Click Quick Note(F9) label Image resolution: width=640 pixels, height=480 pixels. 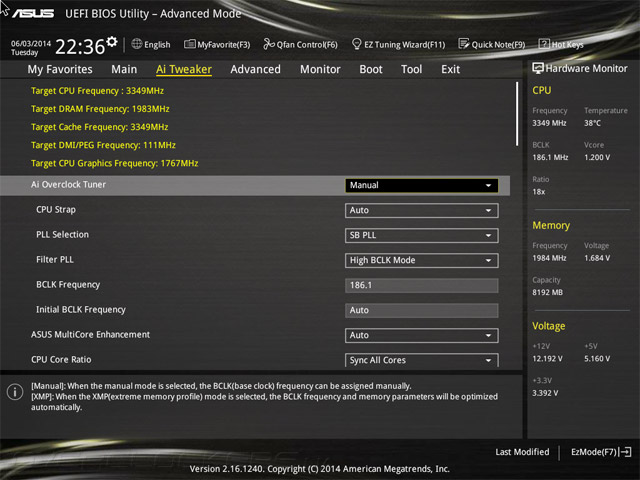[x=498, y=44]
